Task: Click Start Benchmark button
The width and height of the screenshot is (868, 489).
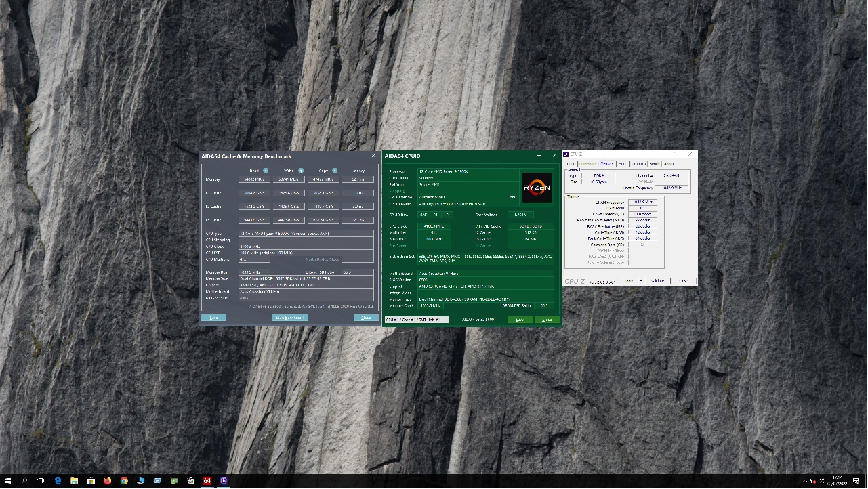Action: click(x=290, y=318)
